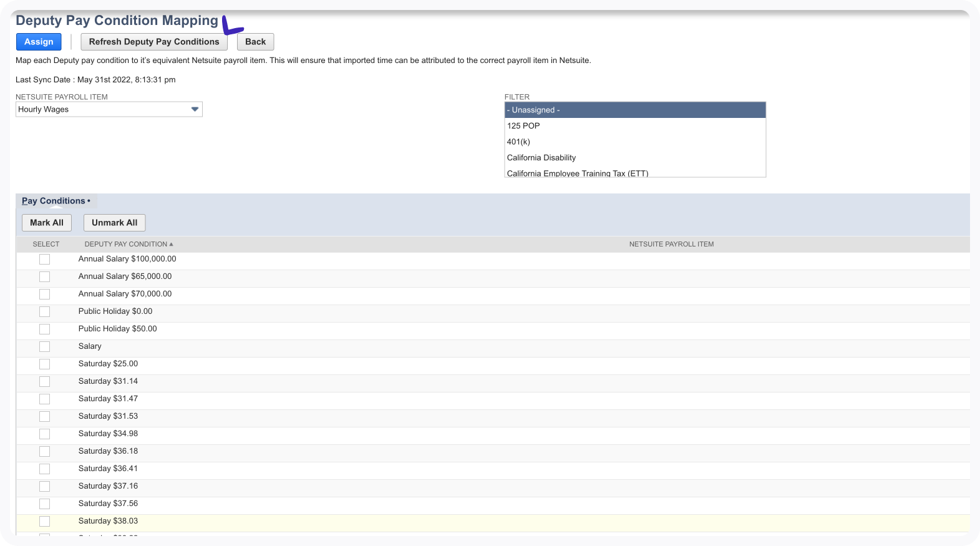
Task: Mark All pay conditions
Action: tap(47, 223)
